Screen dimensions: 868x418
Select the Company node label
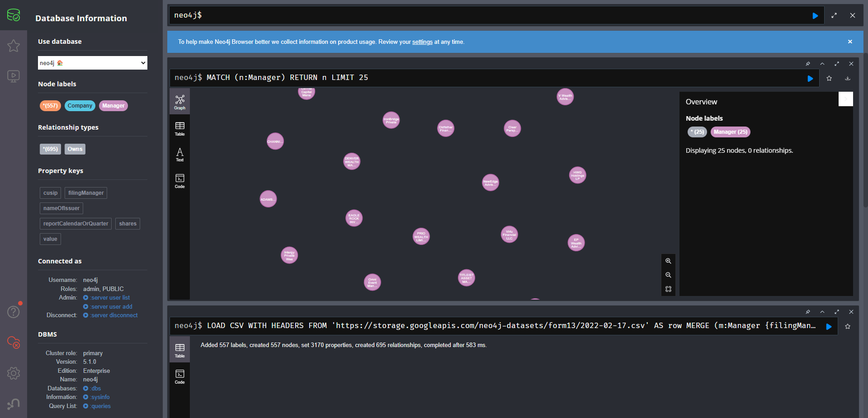[x=80, y=106]
